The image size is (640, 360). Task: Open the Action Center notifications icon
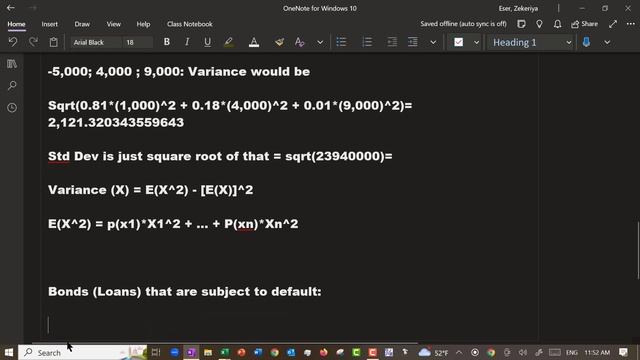(623, 352)
